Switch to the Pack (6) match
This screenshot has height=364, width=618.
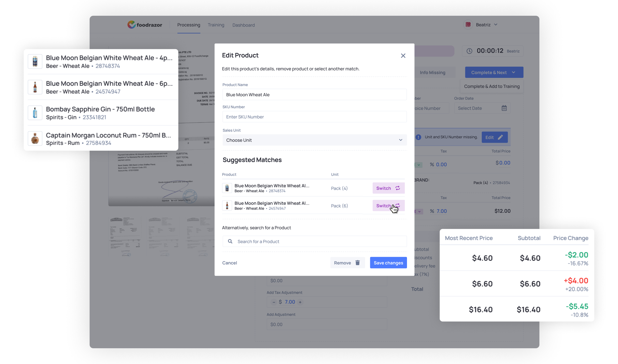(388, 206)
